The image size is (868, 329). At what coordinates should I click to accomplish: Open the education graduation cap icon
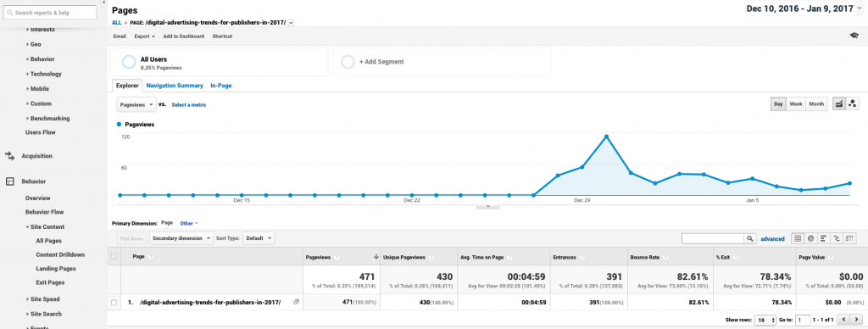click(854, 36)
